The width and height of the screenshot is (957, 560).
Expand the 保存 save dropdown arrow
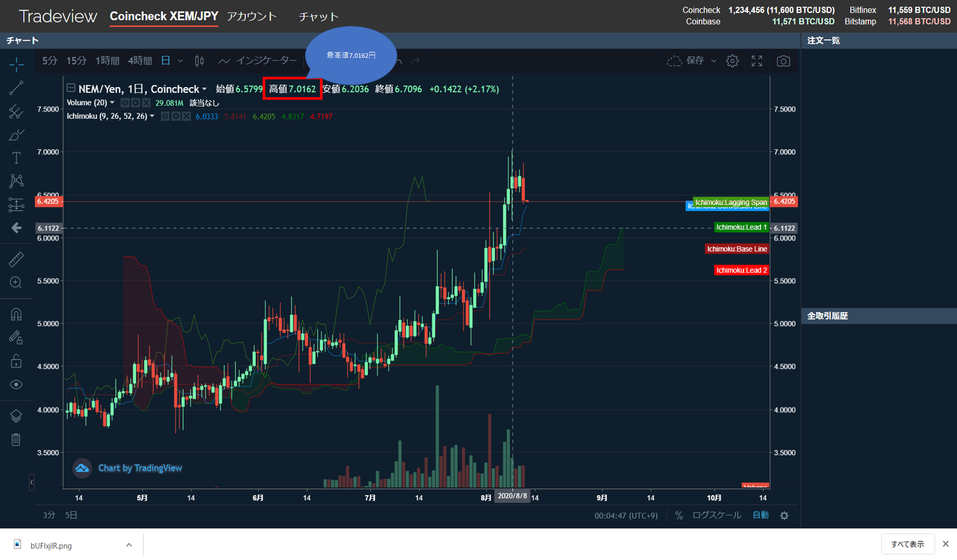click(x=714, y=61)
